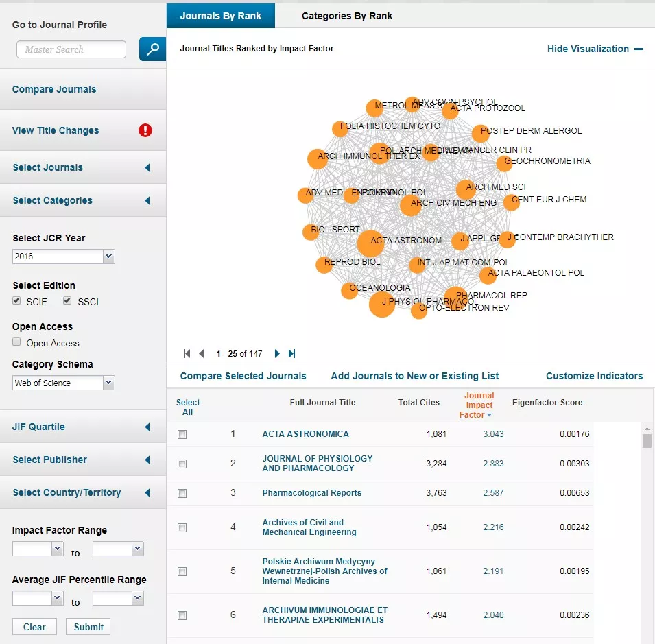
Task: Expand the JIF Quartile filter section
Action: point(82,427)
